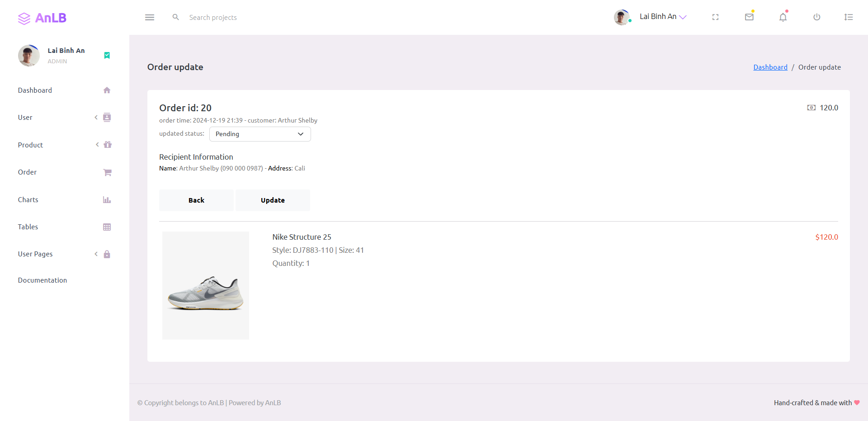Click the green bookmark badge icon
The width and height of the screenshot is (868, 421).
pyautogui.click(x=107, y=55)
